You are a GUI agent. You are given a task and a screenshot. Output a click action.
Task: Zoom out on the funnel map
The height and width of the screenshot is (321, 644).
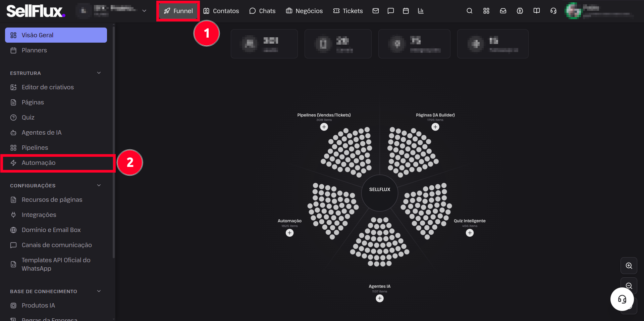coord(629,286)
